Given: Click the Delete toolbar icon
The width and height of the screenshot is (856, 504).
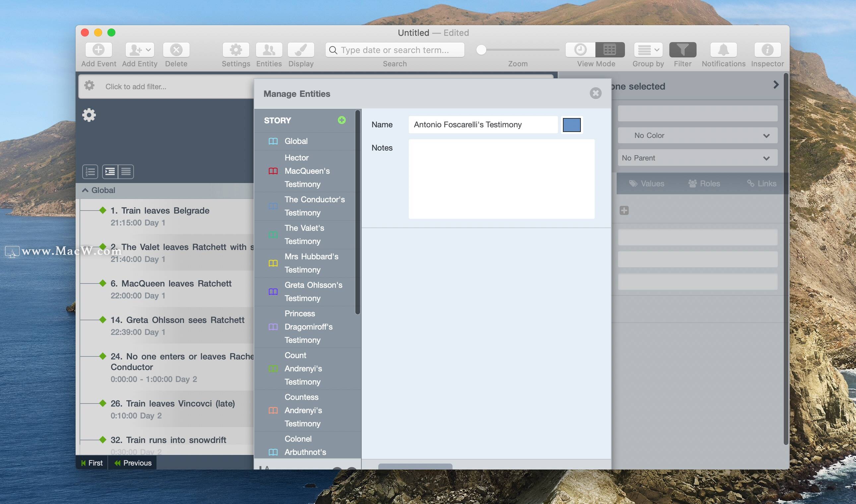Looking at the screenshot, I should tap(176, 50).
